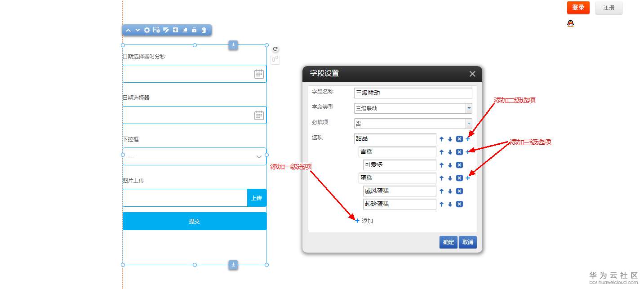The image size is (644, 289).
Task: Open calendar icon in 日期选择器 field
Action: (x=259, y=115)
